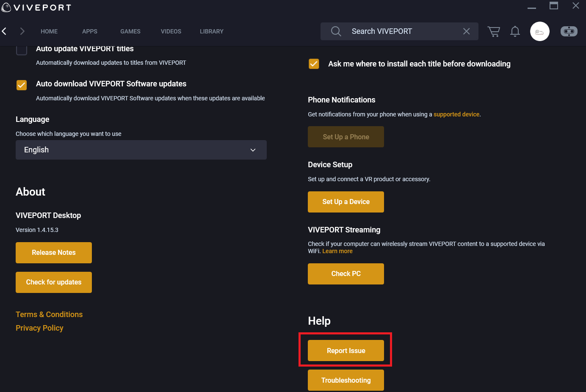586x392 pixels.
Task: Click the VIVEPORT Streaming heading
Action: [x=344, y=230]
